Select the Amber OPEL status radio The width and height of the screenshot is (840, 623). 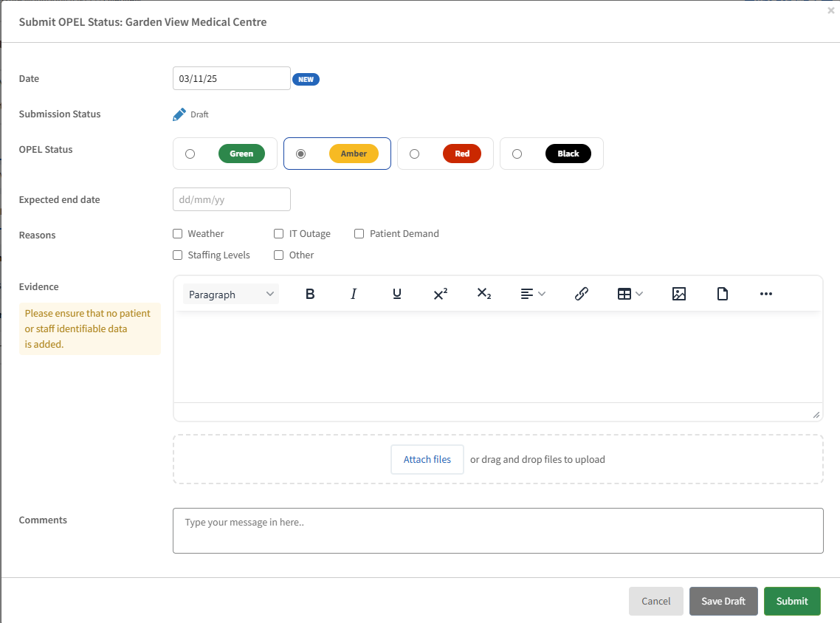[301, 154]
